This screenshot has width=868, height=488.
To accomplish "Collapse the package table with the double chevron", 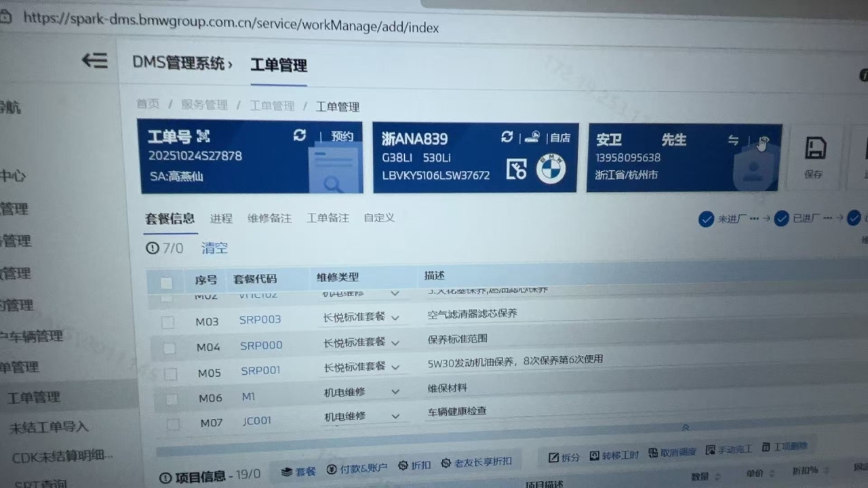I will point(685,428).
